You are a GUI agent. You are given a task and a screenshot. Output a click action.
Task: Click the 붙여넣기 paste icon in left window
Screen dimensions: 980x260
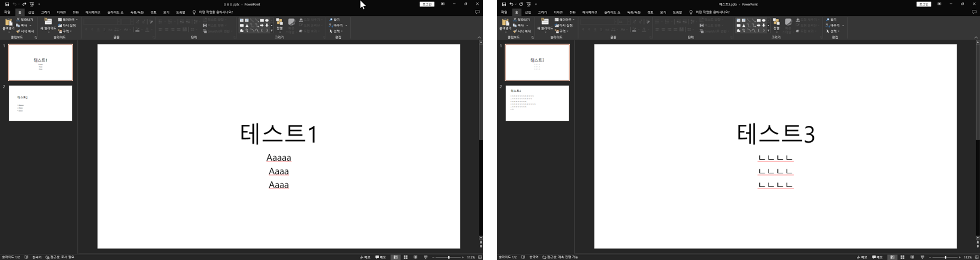pyautogui.click(x=8, y=23)
